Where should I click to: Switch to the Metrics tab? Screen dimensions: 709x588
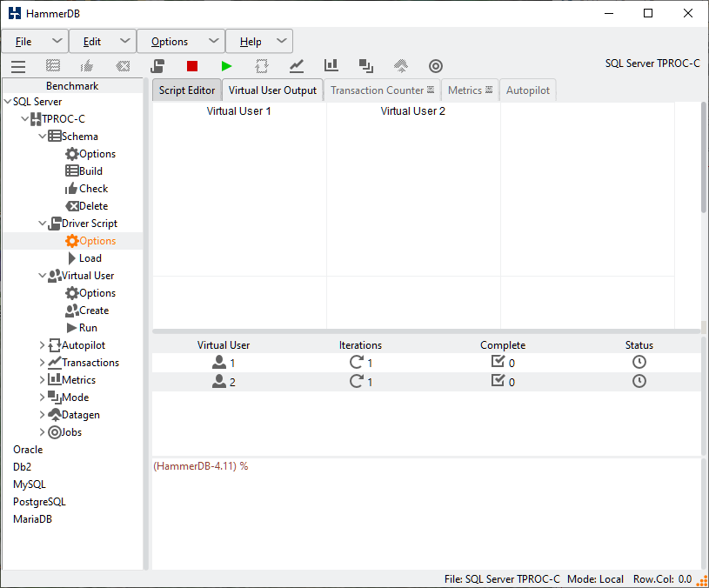coord(470,90)
